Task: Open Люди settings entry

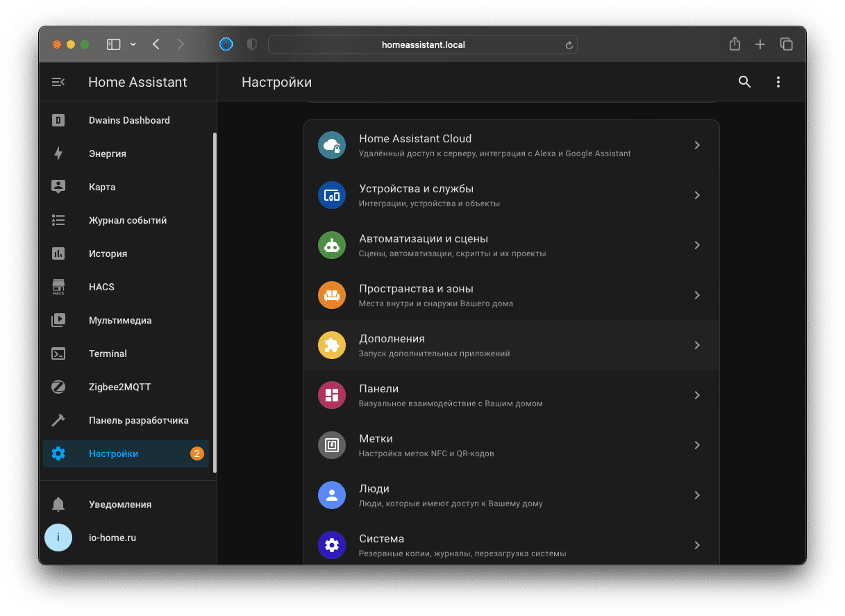Action: (x=512, y=495)
